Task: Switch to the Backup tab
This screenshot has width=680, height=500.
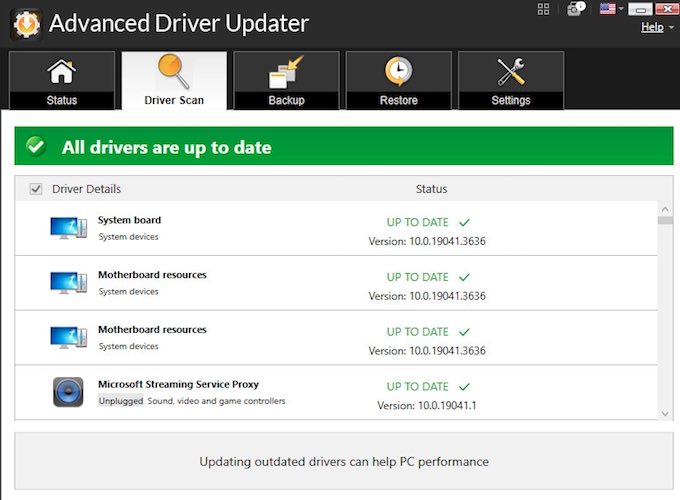Action: tap(286, 80)
